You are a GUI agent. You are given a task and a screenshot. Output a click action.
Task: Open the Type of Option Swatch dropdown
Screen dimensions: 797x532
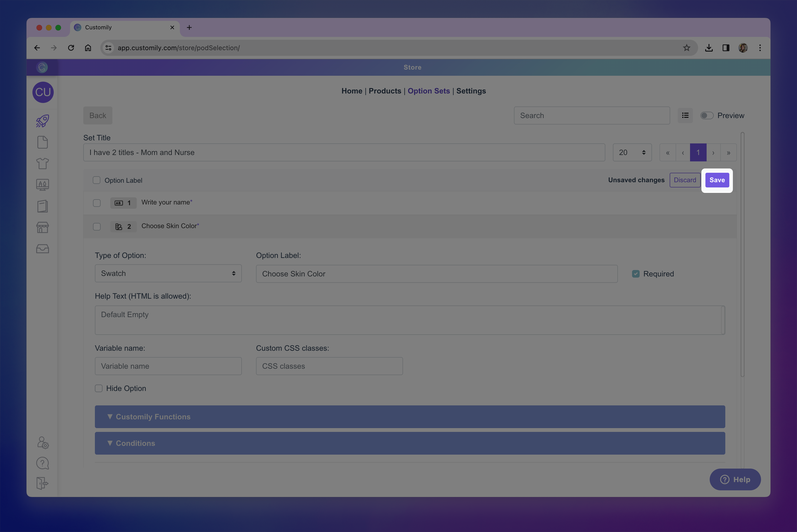168,274
